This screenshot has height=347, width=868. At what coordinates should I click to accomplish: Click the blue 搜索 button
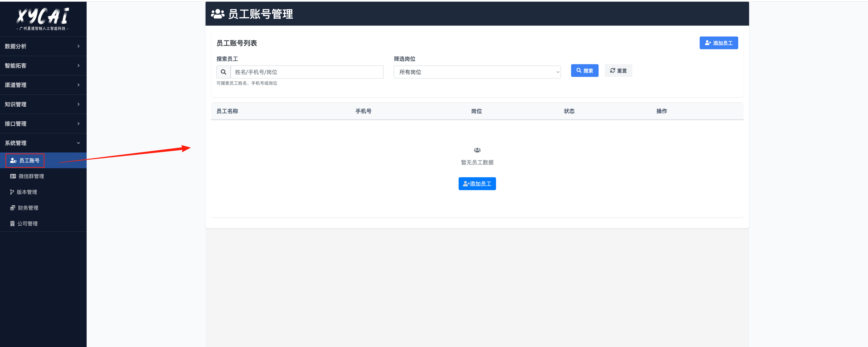tap(585, 70)
